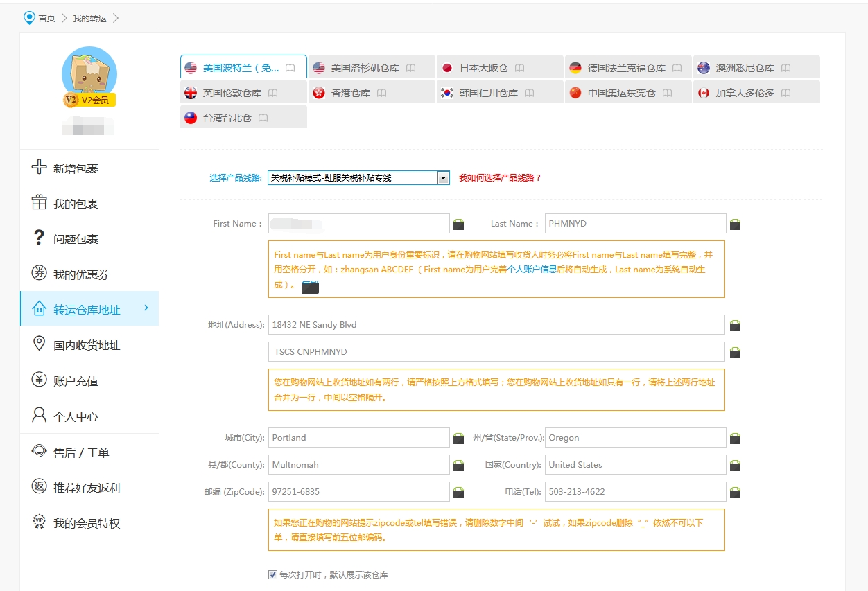Open guide book icon for 日本大阪仓
Screen dimensions: 868x591
(519, 68)
